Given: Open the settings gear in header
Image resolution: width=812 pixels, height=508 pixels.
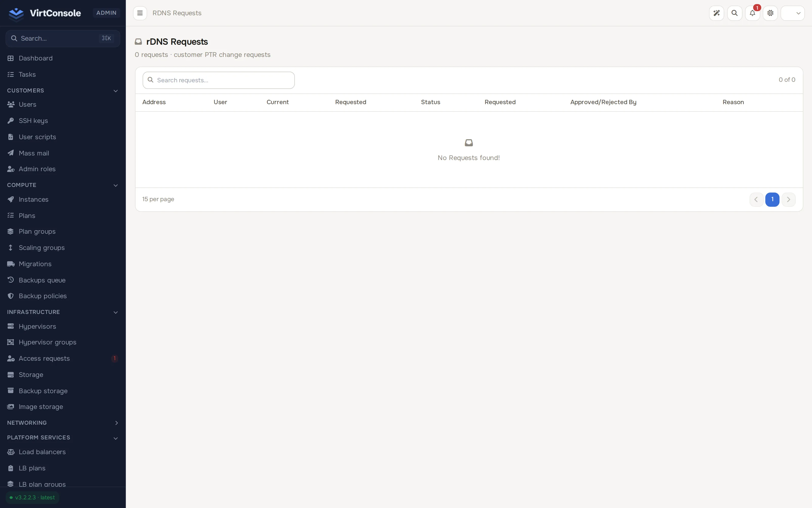Looking at the screenshot, I should 770,13.
